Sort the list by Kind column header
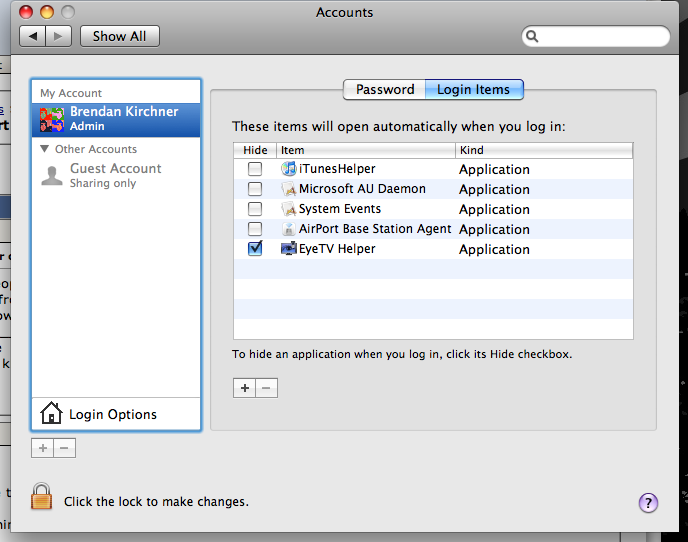This screenshot has height=542, width=688. 543,150
